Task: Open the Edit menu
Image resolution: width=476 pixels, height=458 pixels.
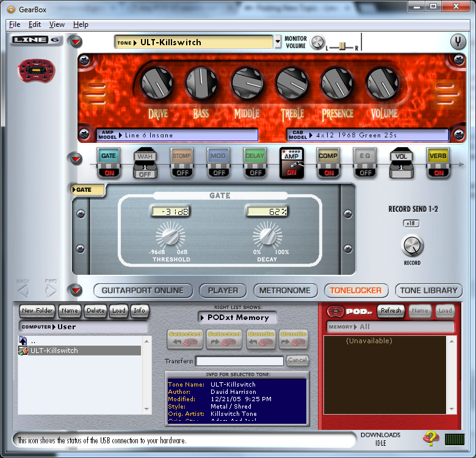Action: [x=35, y=24]
